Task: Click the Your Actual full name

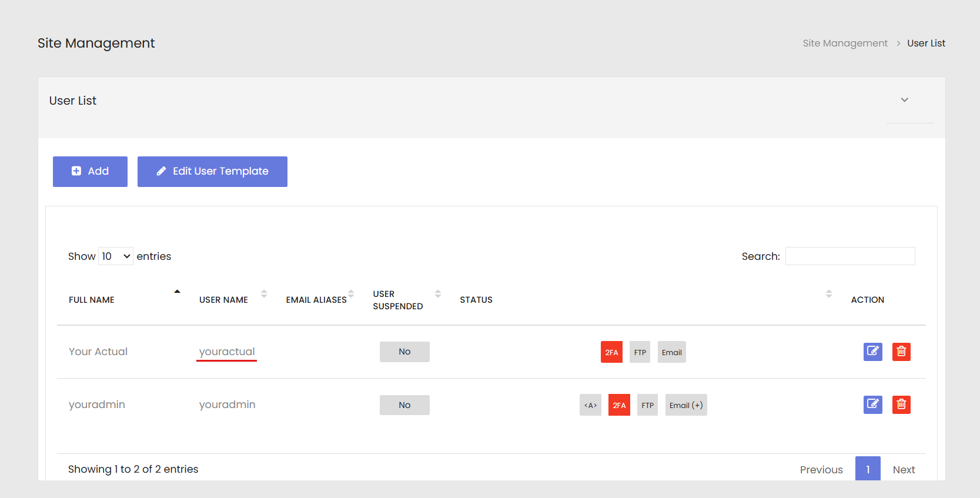Action: tap(98, 352)
